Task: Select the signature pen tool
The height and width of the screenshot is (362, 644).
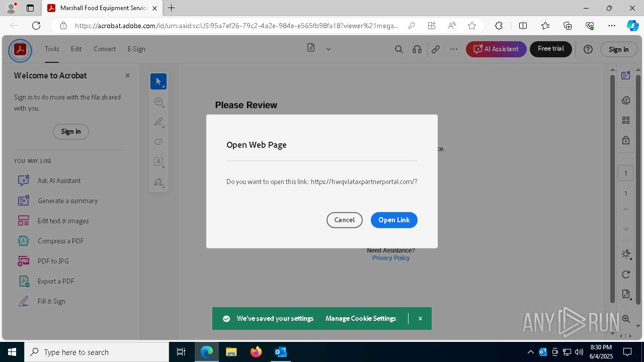Action: tap(158, 182)
